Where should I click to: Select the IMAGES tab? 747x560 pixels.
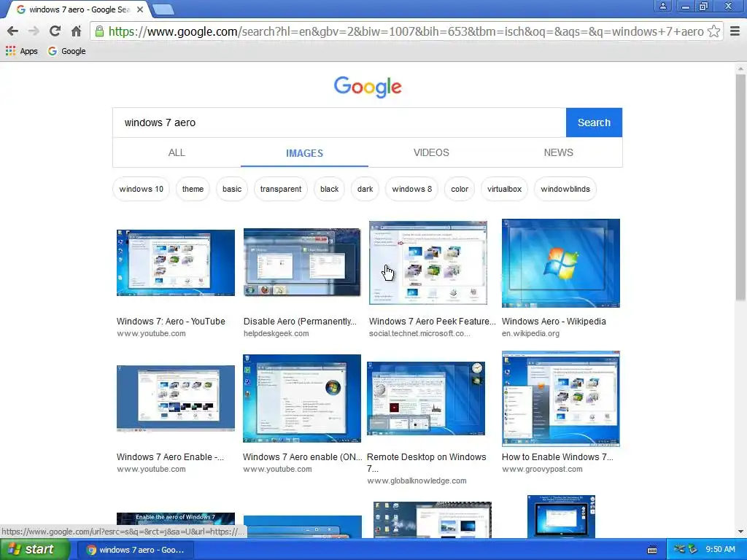coord(304,153)
